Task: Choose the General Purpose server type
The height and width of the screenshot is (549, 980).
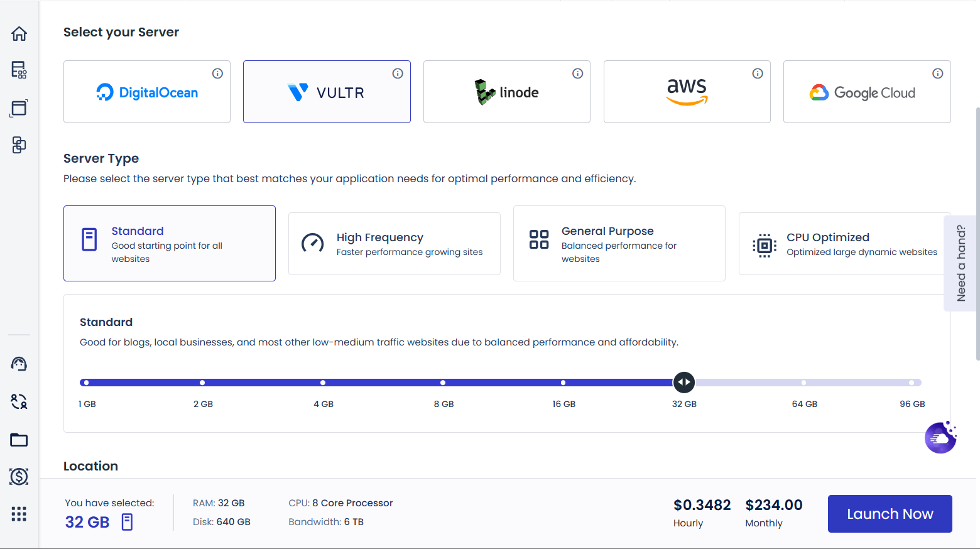Action: pos(619,243)
